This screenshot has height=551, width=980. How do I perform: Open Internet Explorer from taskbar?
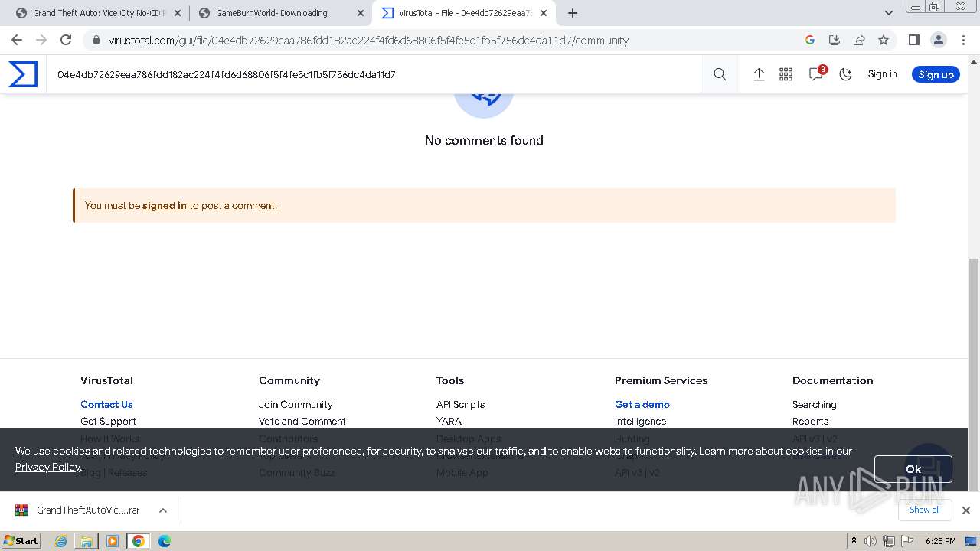click(61, 541)
